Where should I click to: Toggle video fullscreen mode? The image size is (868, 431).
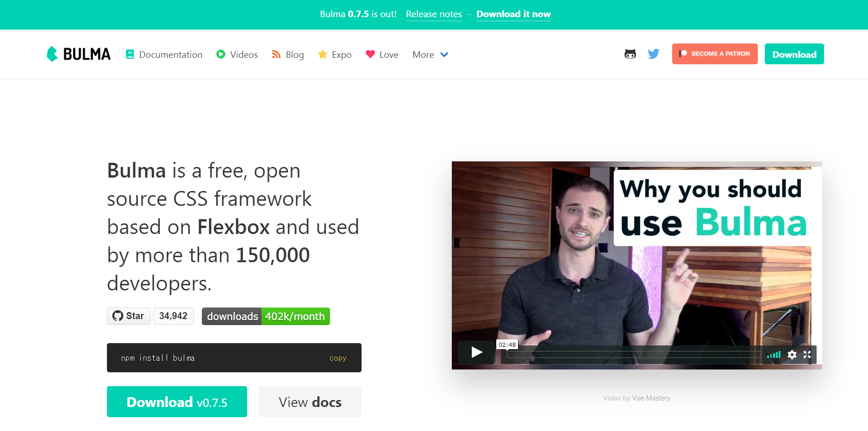pos(807,355)
